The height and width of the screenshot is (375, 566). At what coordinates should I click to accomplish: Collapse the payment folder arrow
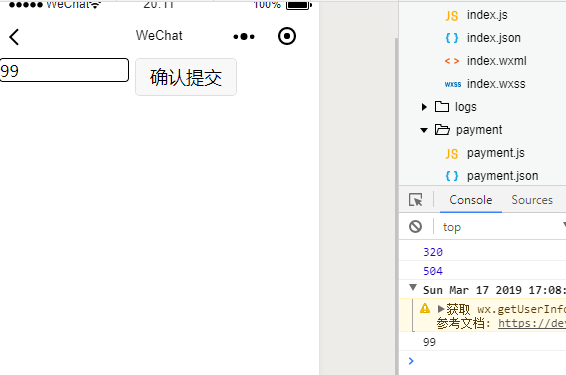point(424,130)
